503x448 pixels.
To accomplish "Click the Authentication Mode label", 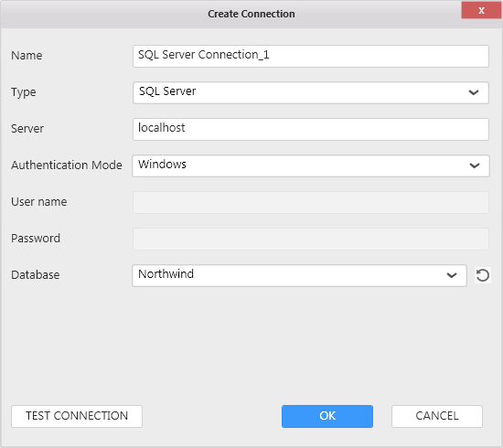I will (x=67, y=165).
